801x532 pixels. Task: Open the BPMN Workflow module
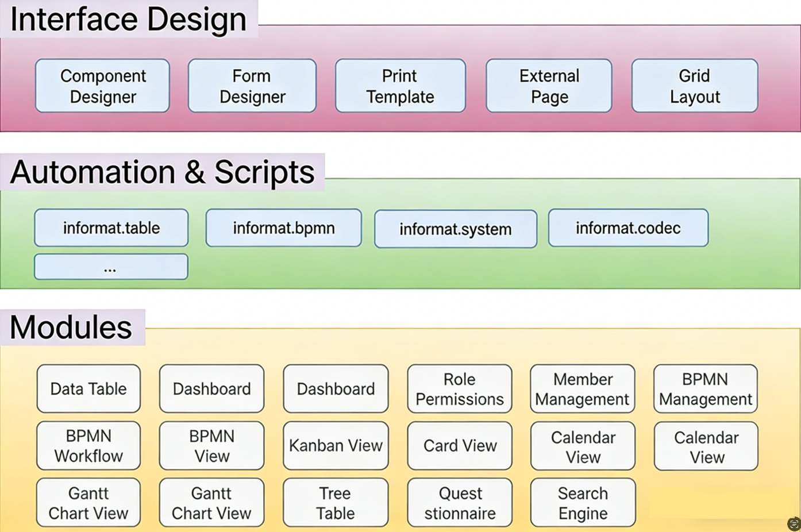(x=88, y=445)
